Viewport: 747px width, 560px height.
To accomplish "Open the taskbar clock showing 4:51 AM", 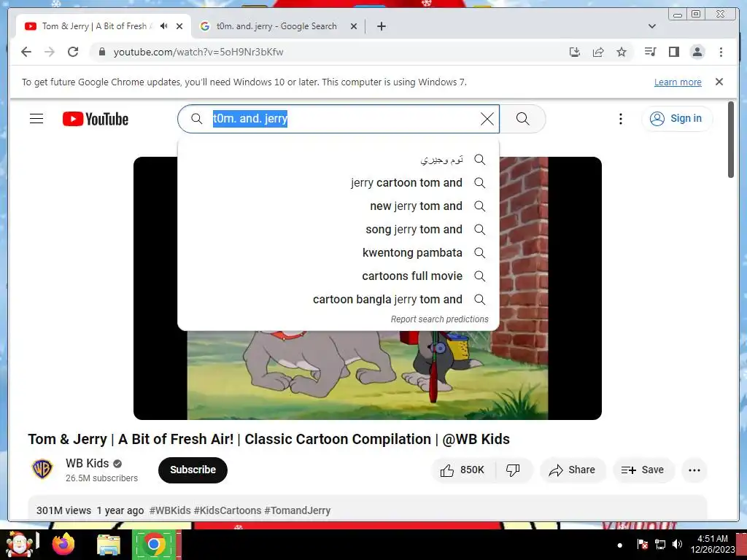I will tap(713, 544).
